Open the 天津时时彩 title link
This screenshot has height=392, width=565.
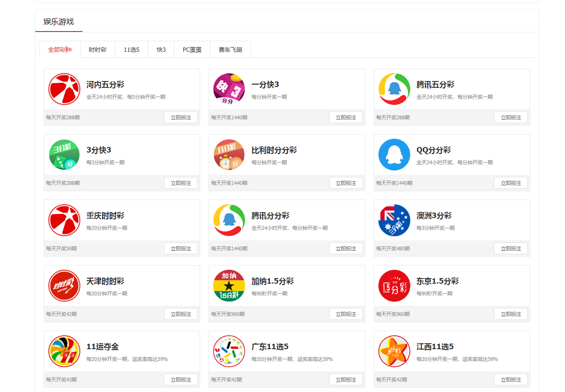[105, 281]
